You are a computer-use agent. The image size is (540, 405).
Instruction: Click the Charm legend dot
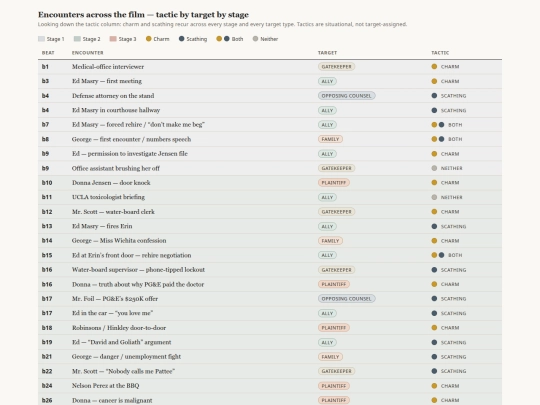pos(148,39)
